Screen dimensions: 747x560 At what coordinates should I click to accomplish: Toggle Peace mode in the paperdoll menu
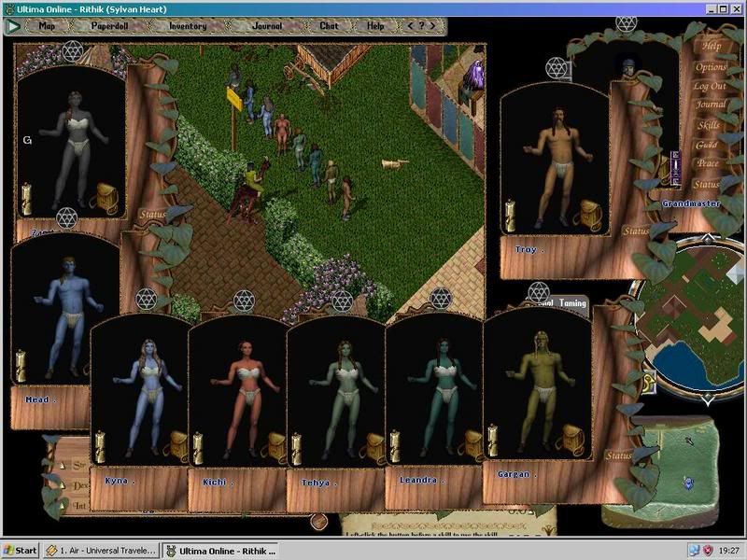click(x=708, y=163)
